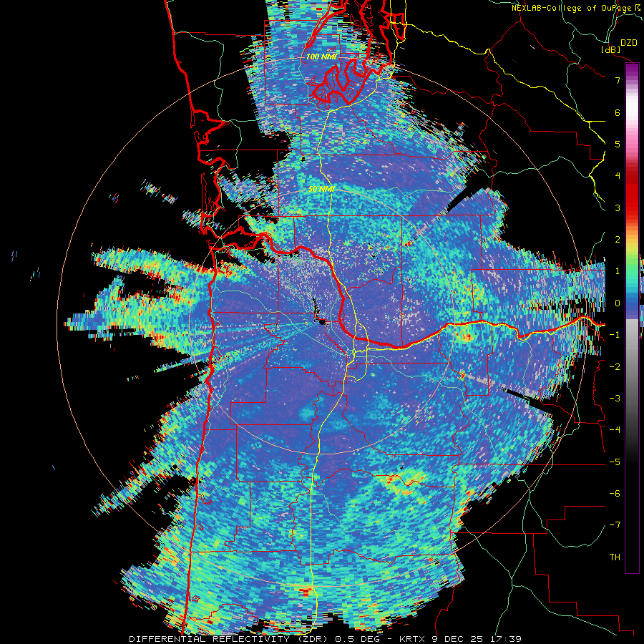Viewport: 644px width, 644px height.
Task: Click the color scale value 3
Action: click(618, 208)
